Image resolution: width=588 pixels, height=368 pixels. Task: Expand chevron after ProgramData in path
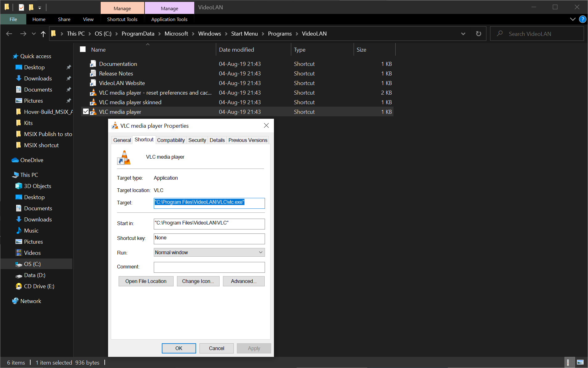pos(159,34)
